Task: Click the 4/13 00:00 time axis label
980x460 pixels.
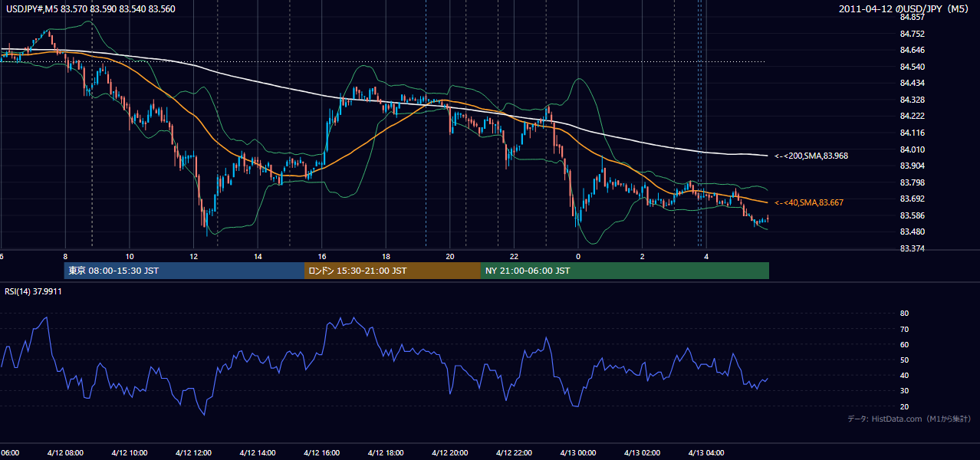Action: pyautogui.click(x=578, y=453)
